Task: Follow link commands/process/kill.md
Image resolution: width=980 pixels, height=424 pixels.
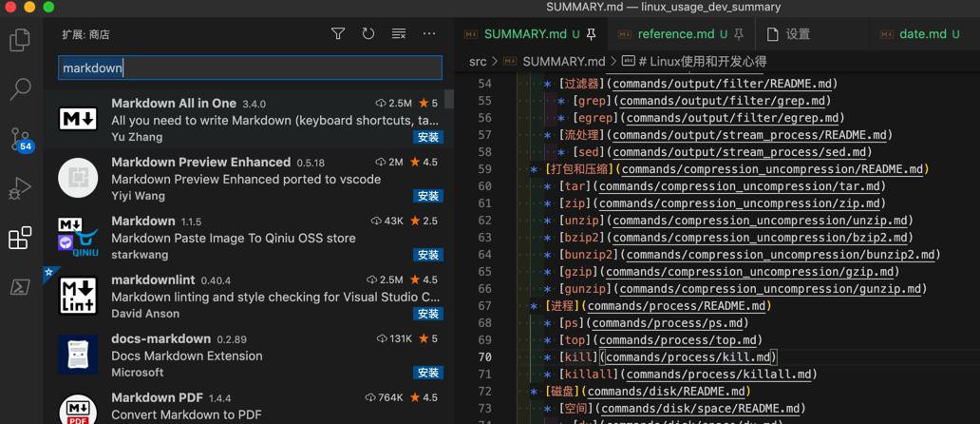Action: [688, 357]
